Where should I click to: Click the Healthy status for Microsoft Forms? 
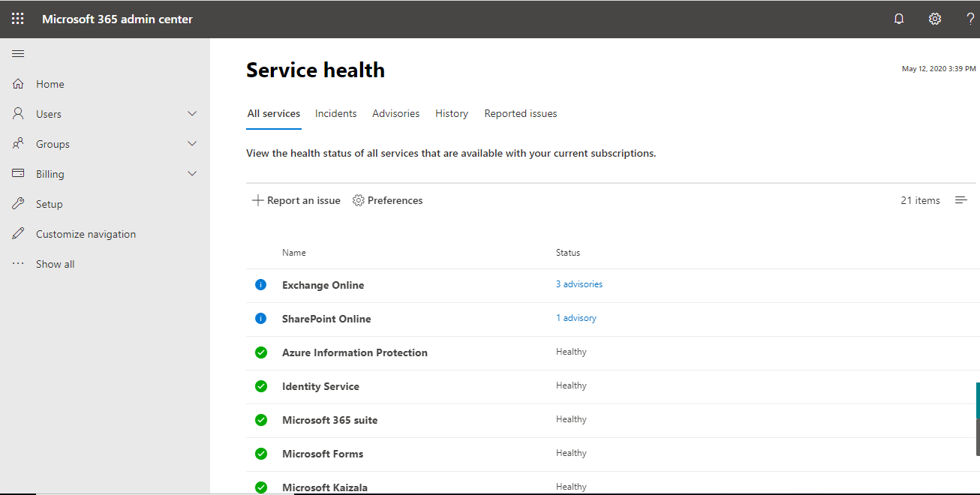tap(571, 453)
